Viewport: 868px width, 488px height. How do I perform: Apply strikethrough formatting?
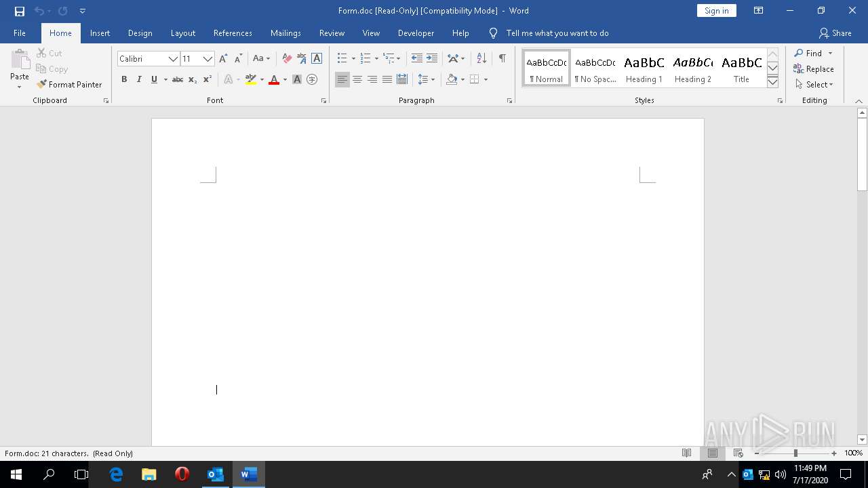pyautogui.click(x=178, y=79)
